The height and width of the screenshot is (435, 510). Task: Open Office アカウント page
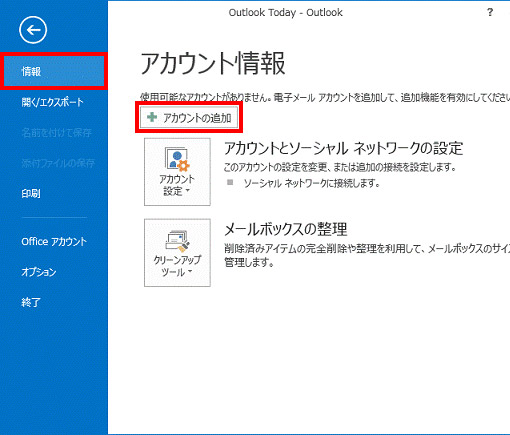[54, 241]
